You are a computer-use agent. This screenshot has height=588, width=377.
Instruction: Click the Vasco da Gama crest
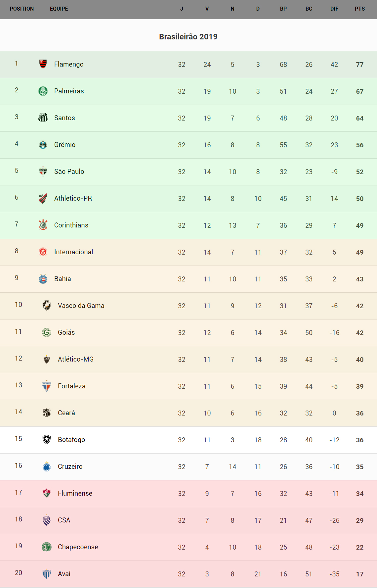point(47,305)
